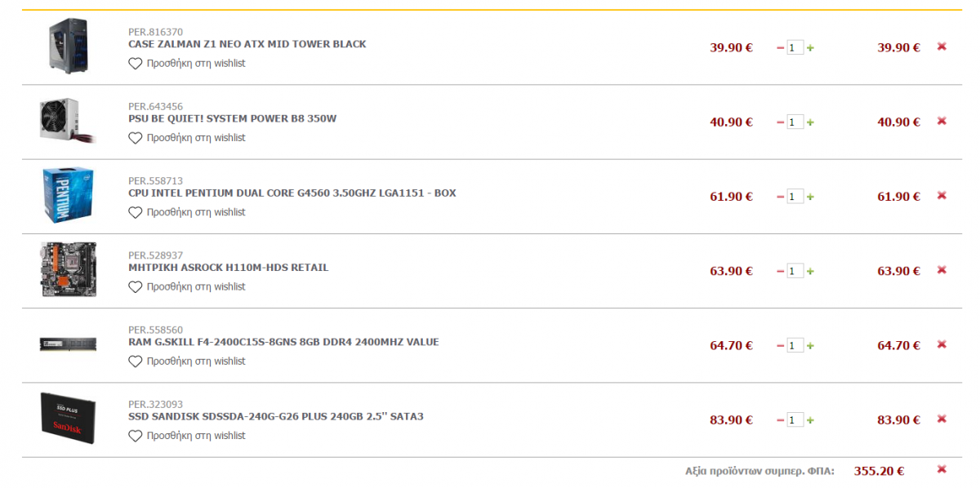Screen dimensions: 980x488
Task: Add G.Skill RAM to wishlist via heart icon
Action: click(136, 362)
